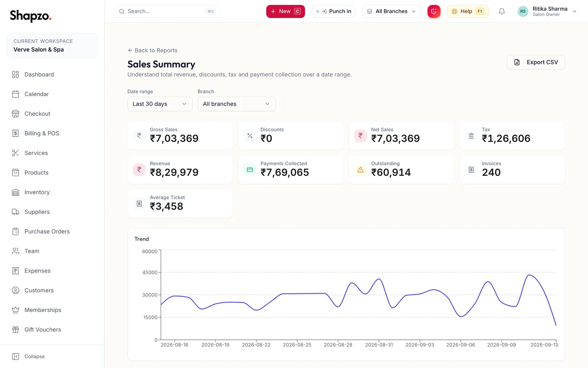Screen dimensions: 588x368
Task: Collapse the sidebar
Action: click(x=29, y=357)
